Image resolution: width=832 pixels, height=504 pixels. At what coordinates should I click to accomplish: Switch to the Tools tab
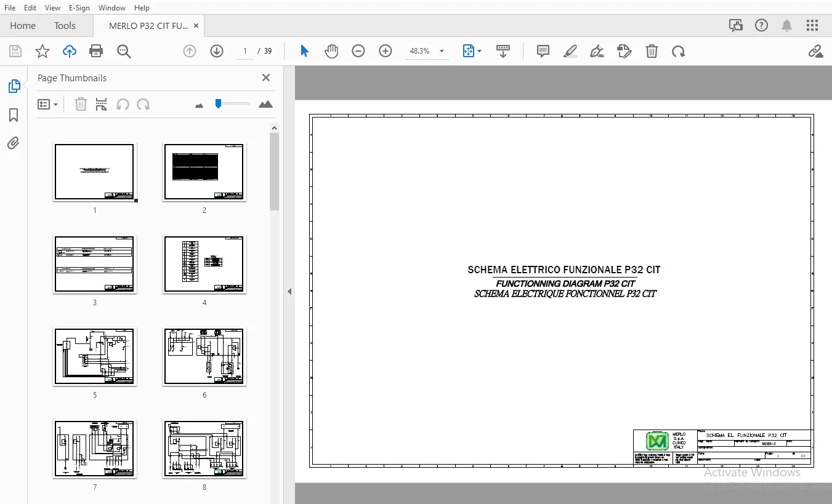pyautogui.click(x=65, y=26)
